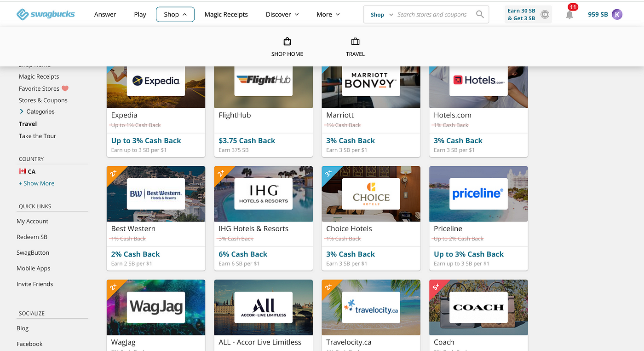644x351 pixels.
Task: Click the Hotels.com logo tile
Action: [x=478, y=81]
